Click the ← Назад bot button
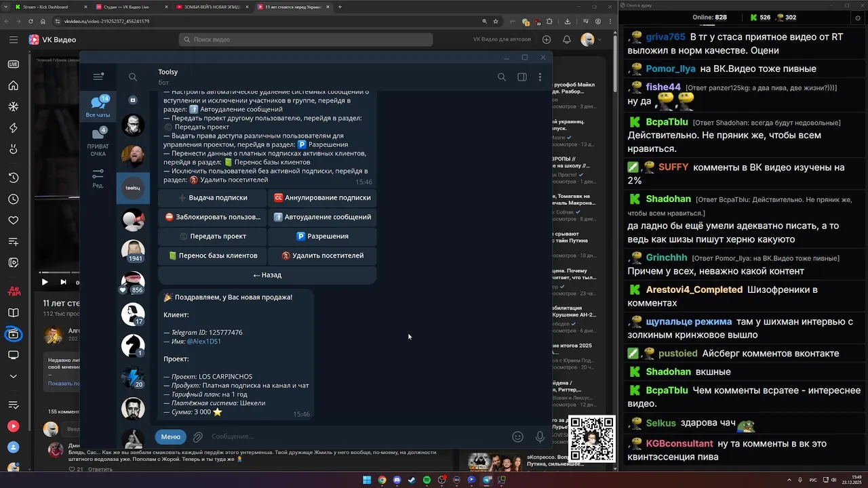 click(267, 275)
